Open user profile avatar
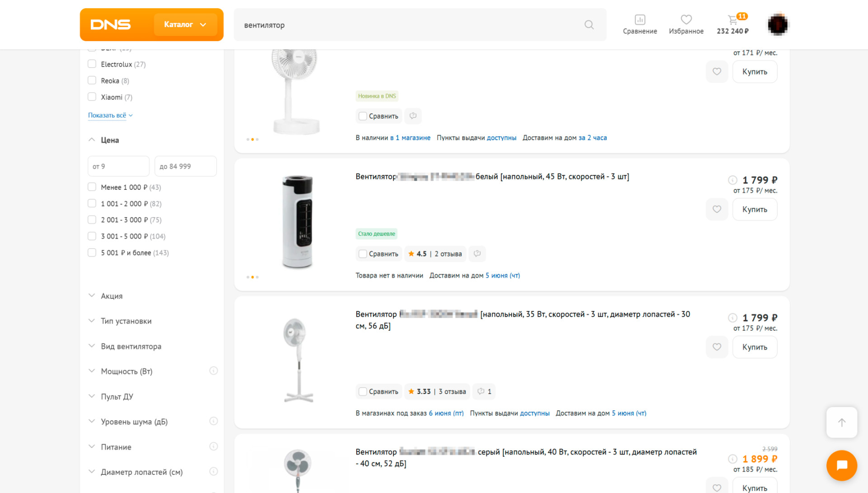 (778, 24)
